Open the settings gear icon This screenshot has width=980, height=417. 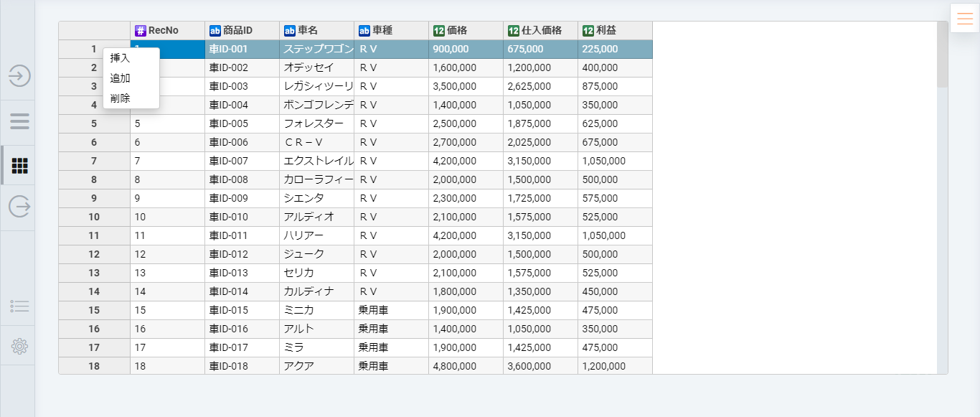(19, 347)
